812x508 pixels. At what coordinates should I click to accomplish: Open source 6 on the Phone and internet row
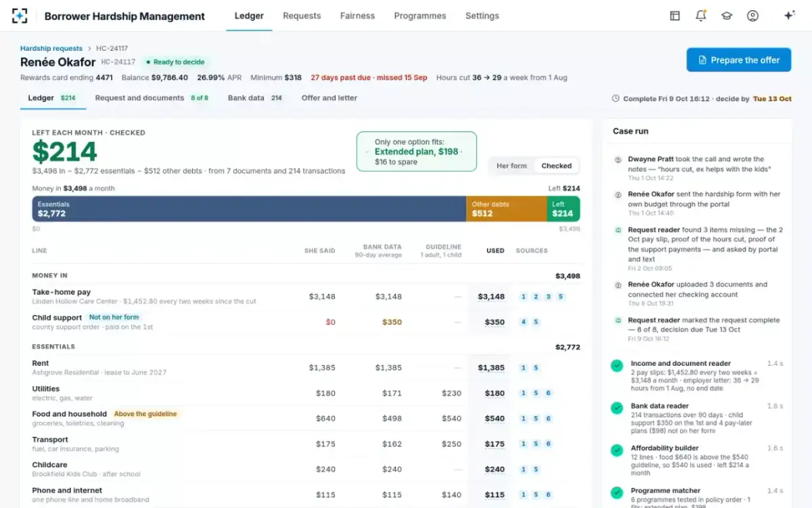548,495
